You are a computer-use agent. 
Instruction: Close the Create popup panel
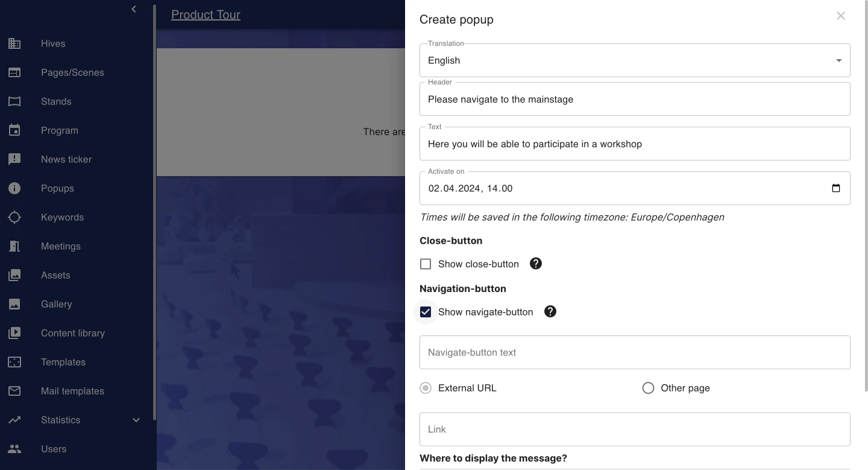click(841, 16)
